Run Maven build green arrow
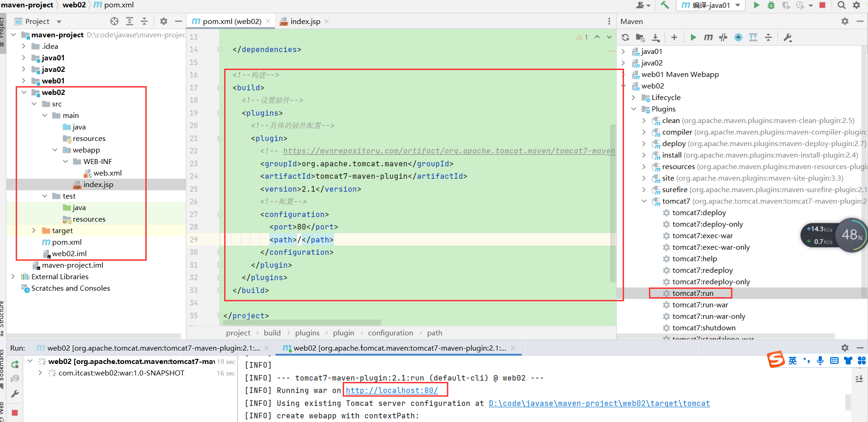 click(693, 37)
